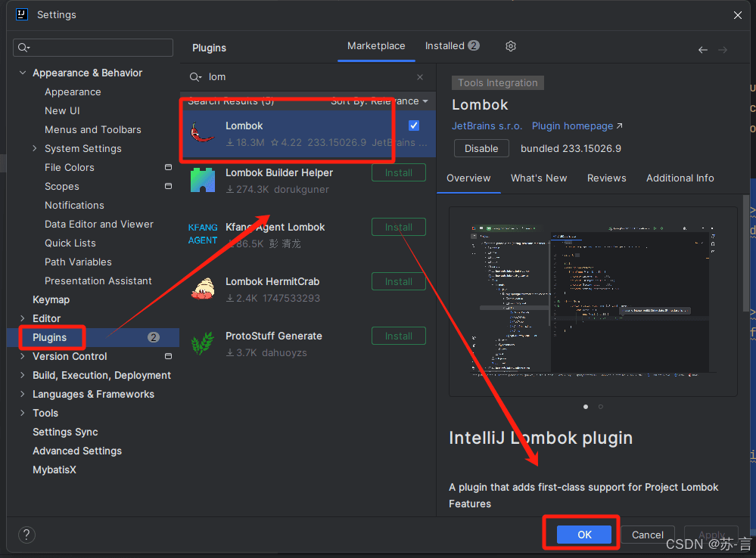Open the Plugin homepage link

click(577, 126)
